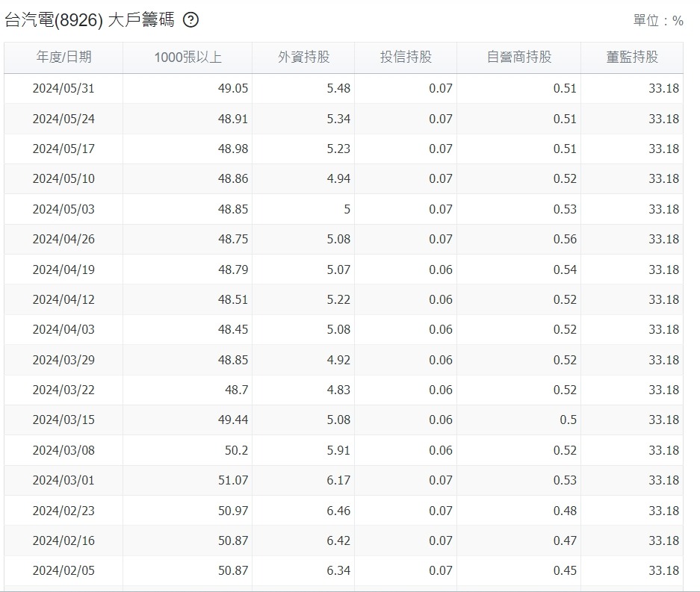Click the 2024/05/03 date cell
The height and width of the screenshot is (592, 700).
coord(64,209)
